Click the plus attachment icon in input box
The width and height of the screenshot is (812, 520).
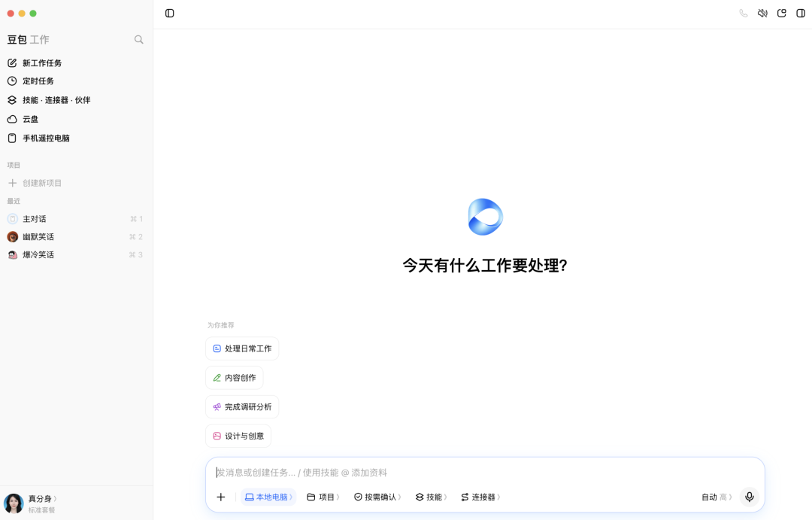(221, 497)
